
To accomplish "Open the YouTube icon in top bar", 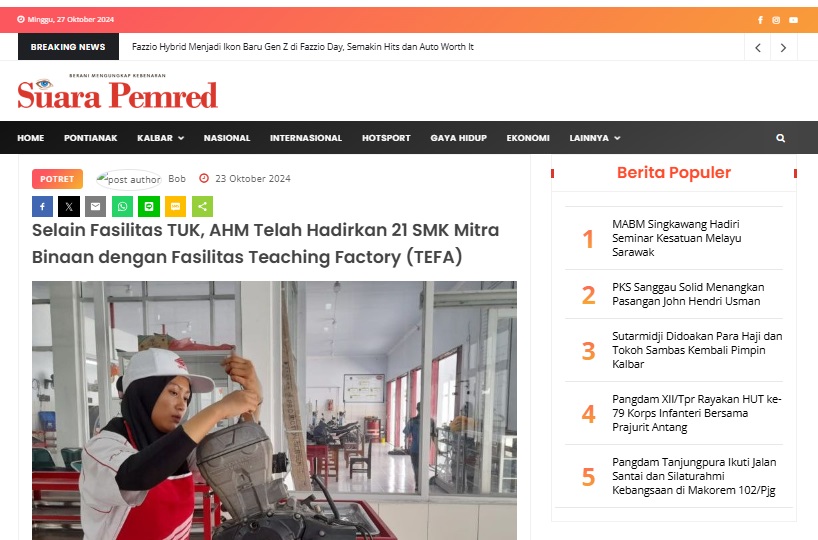I will click(x=793, y=20).
